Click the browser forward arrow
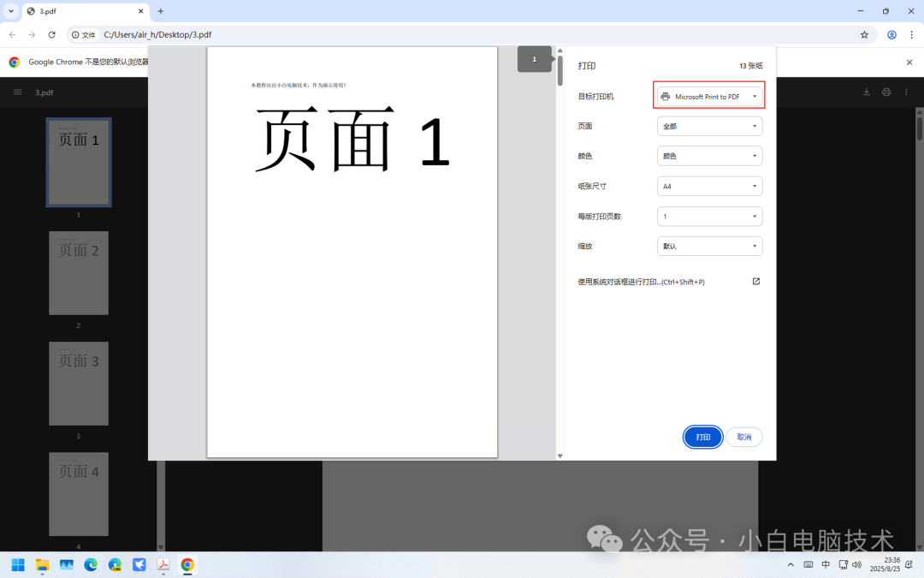Image resolution: width=924 pixels, height=578 pixels. click(32, 35)
